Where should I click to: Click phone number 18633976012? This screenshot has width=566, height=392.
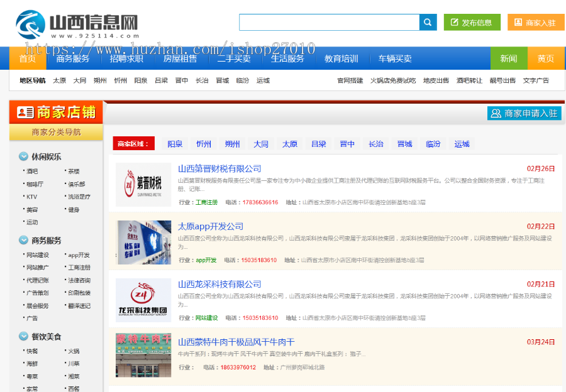tap(238, 367)
